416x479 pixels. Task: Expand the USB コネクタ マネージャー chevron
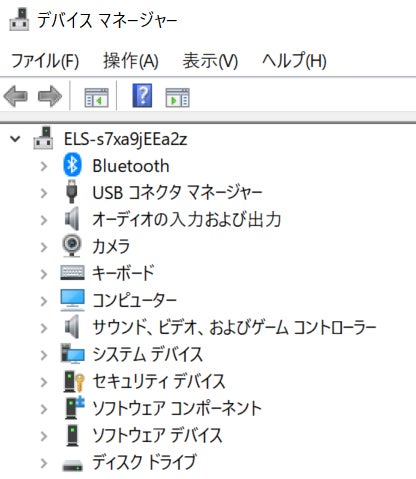coord(44,193)
